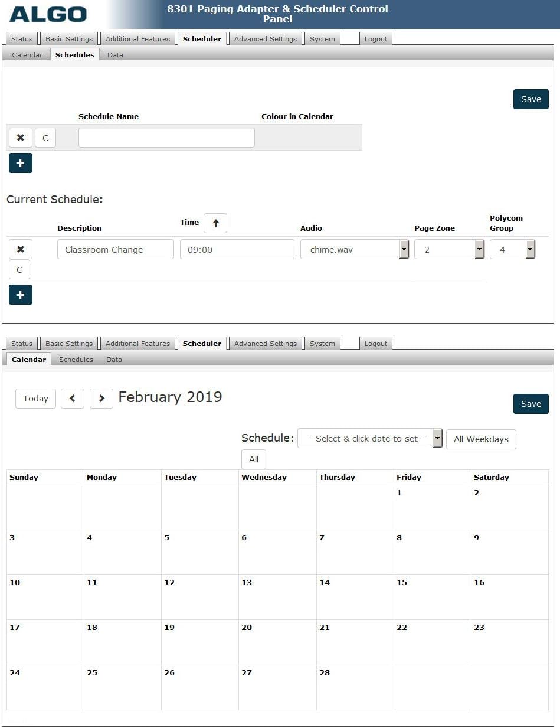Remove the Classroom Change event row

(20, 249)
